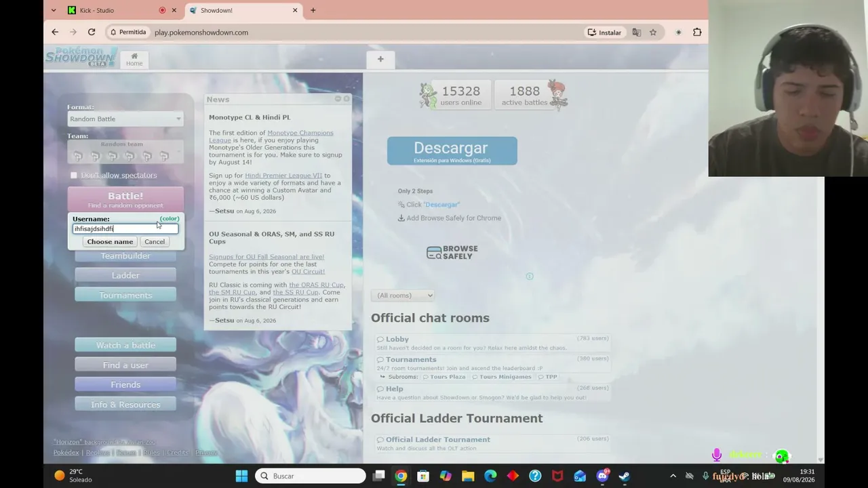Open the Windows Start menu
Screen dimensions: 868x488
(241, 476)
